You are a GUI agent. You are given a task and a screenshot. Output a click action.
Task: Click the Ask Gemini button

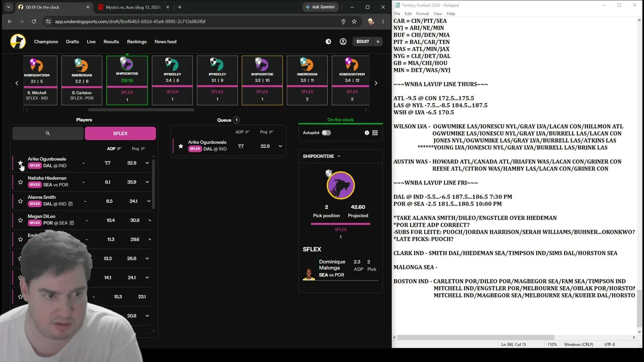pyautogui.click(x=320, y=7)
